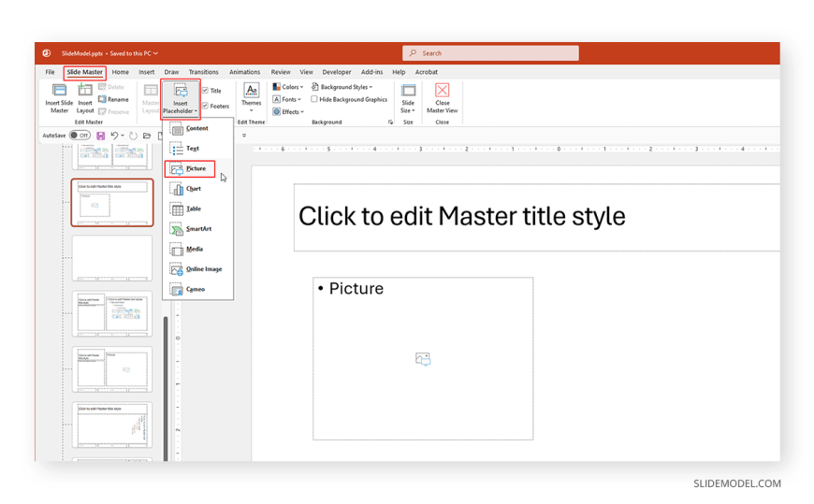The height and width of the screenshot is (504, 814).
Task: Click the Redo icon
Action: pos(134,136)
